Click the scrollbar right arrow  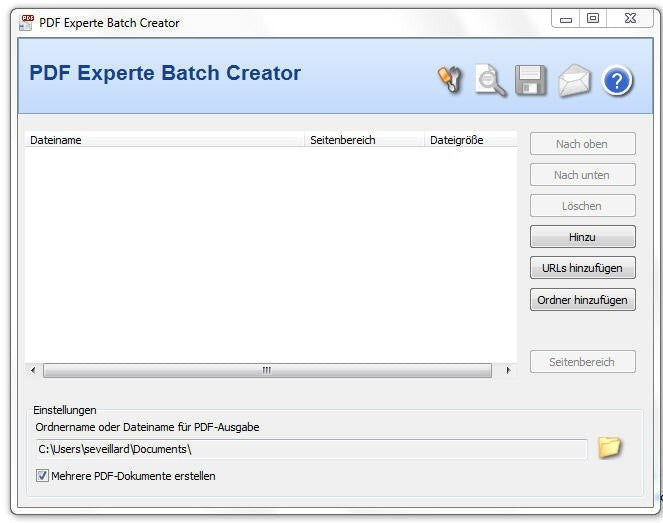(508, 370)
